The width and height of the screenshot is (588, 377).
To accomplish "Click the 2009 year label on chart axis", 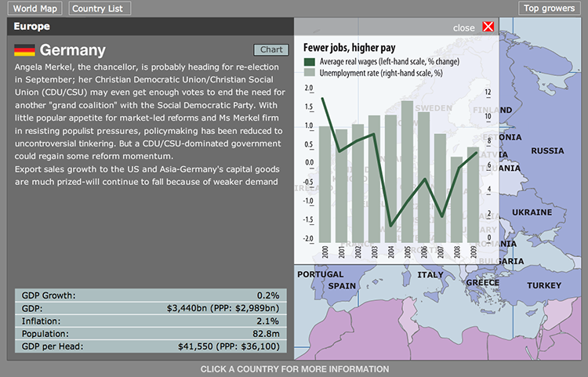I will click(474, 252).
